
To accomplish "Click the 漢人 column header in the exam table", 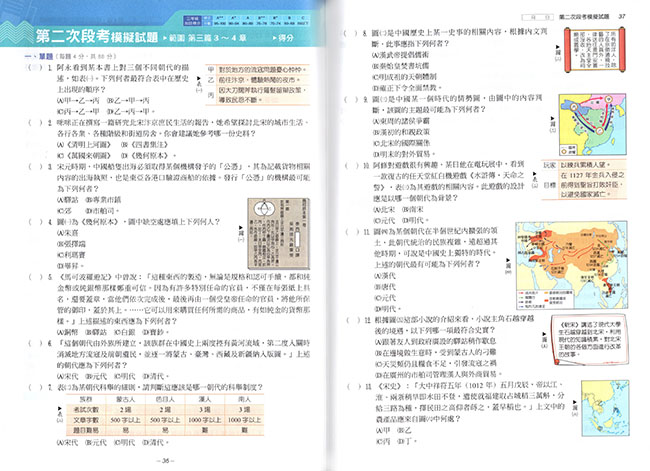I will (205, 399).
